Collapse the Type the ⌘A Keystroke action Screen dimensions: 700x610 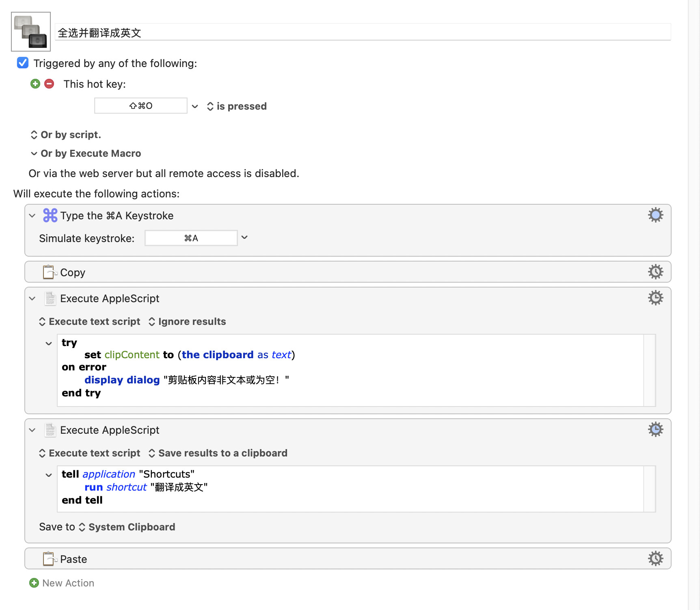32,216
